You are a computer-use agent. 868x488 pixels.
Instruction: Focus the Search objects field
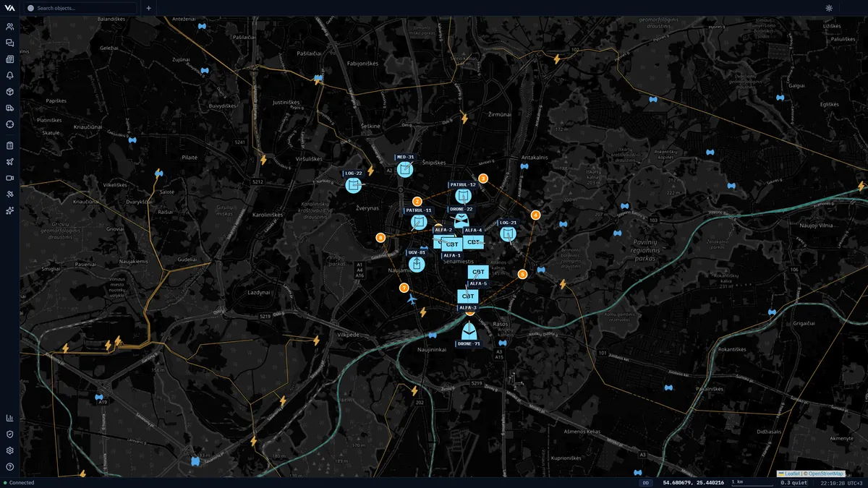[80, 8]
